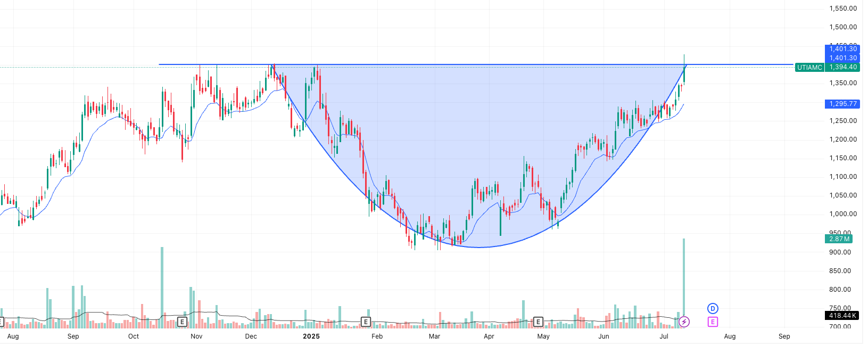Viewport: 868px width, 362px height.
Task: Click the 1,000.00 price axis label
Action: 843,214
